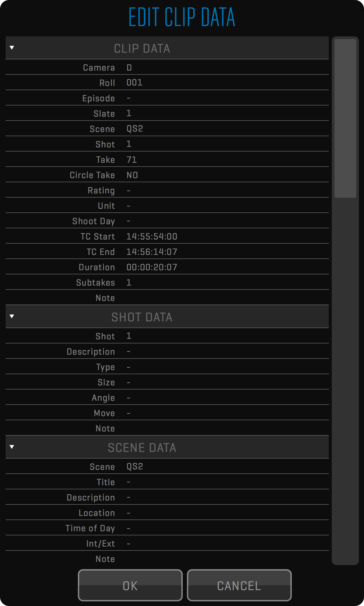Click the empty scrollbar track below thumb
The height and width of the screenshot is (606, 364).
coord(345,384)
